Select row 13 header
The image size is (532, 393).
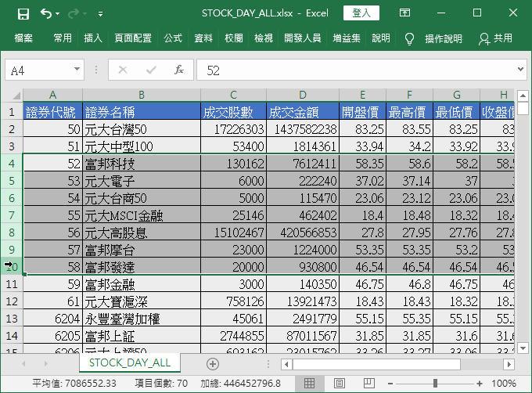pos(12,319)
